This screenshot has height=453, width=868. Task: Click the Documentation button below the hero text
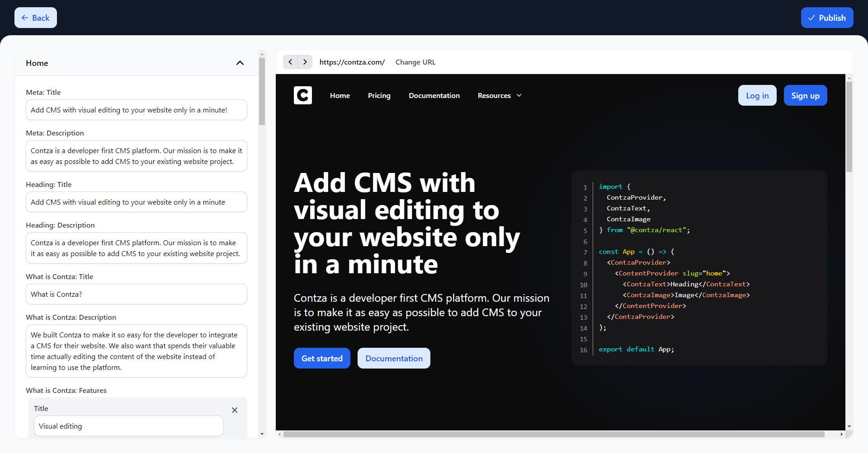[x=394, y=358]
